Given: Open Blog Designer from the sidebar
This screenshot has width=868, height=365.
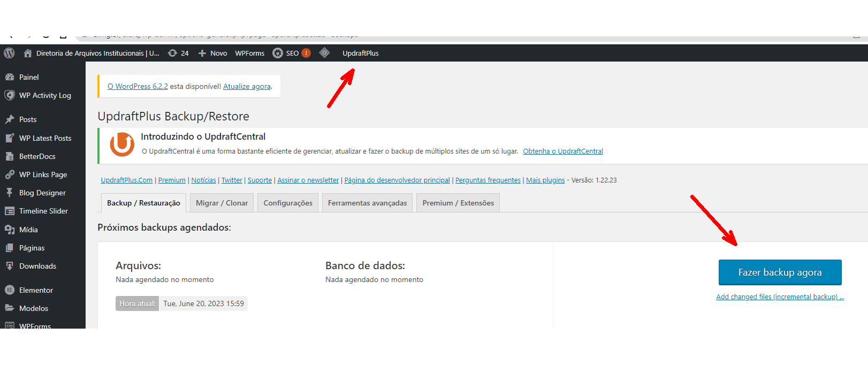Looking at the screenshot, I should click(x=42, y=193).
